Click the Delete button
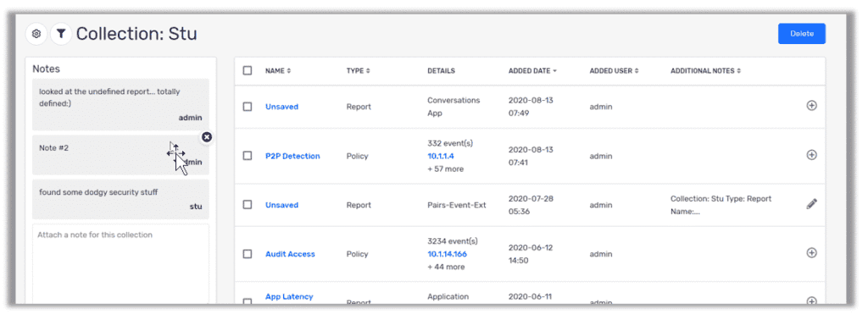The height and width of the screenshot is (315, 868). pyautogui.click(x=802, y=34)
